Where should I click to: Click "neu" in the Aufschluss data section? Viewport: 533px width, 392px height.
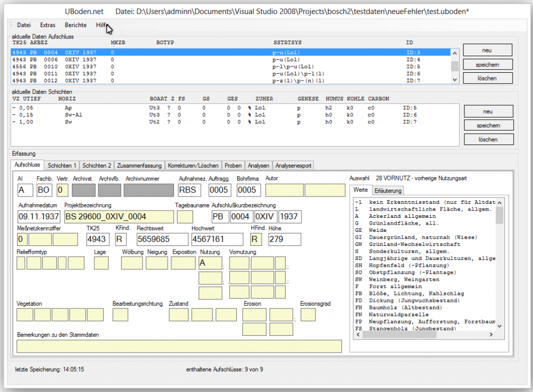pos(487,50)
